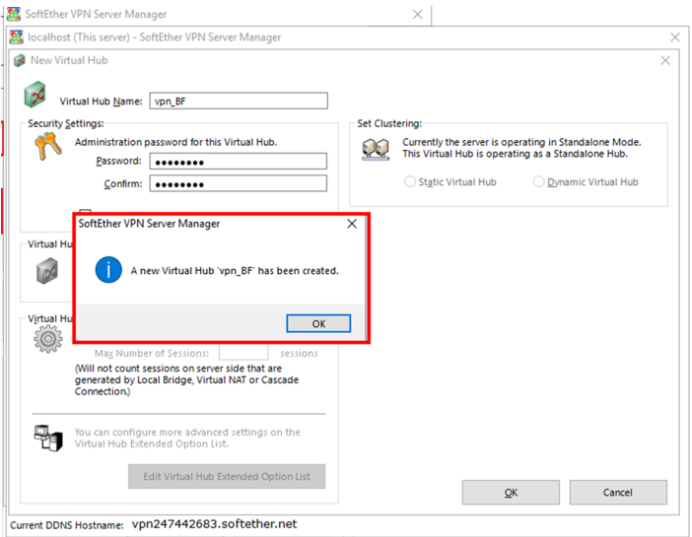
Task: Click the extended options list icon
Action: click(48, 436)
